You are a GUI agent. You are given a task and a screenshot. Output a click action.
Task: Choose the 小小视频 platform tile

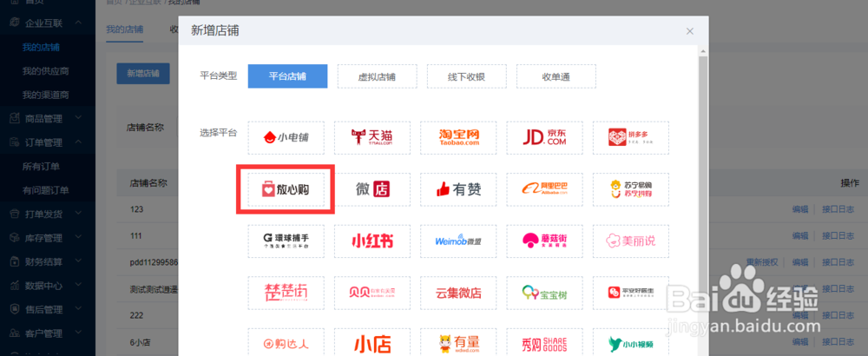631,343
